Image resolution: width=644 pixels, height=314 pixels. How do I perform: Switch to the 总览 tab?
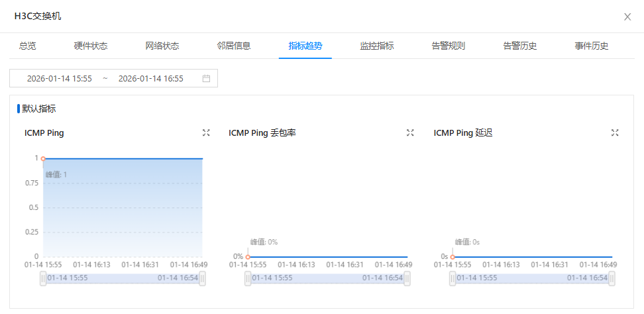tap(28, 46)
